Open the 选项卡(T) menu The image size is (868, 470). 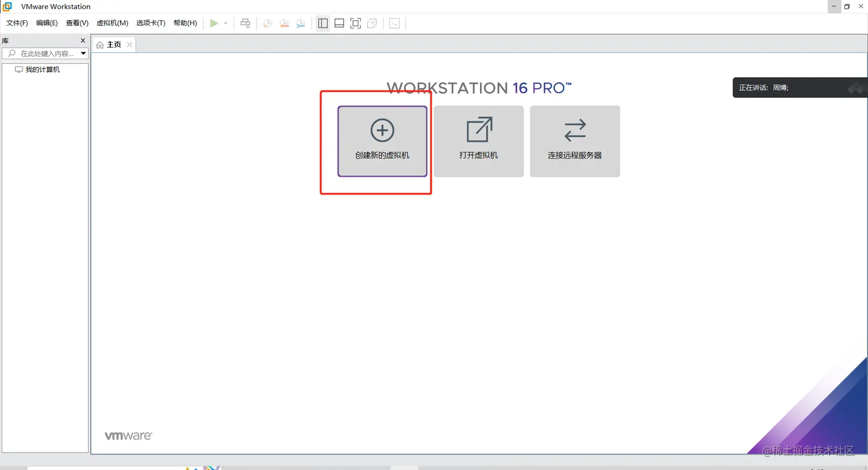click(151, 23)
